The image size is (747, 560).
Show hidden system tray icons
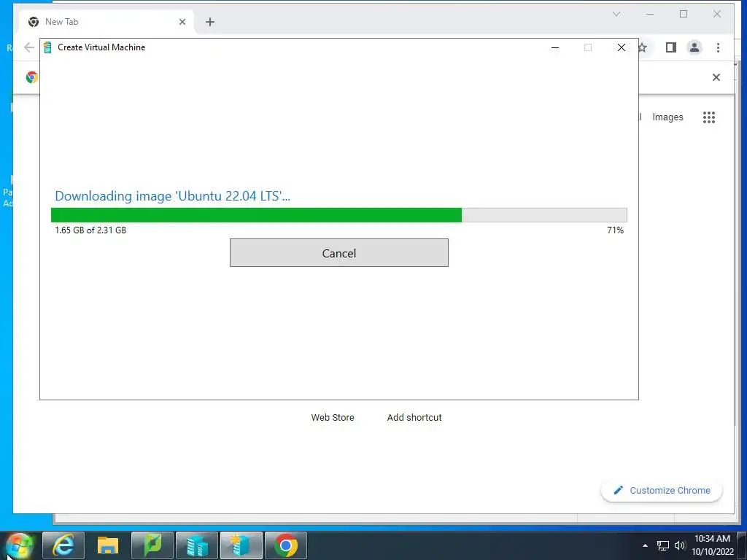645,545
